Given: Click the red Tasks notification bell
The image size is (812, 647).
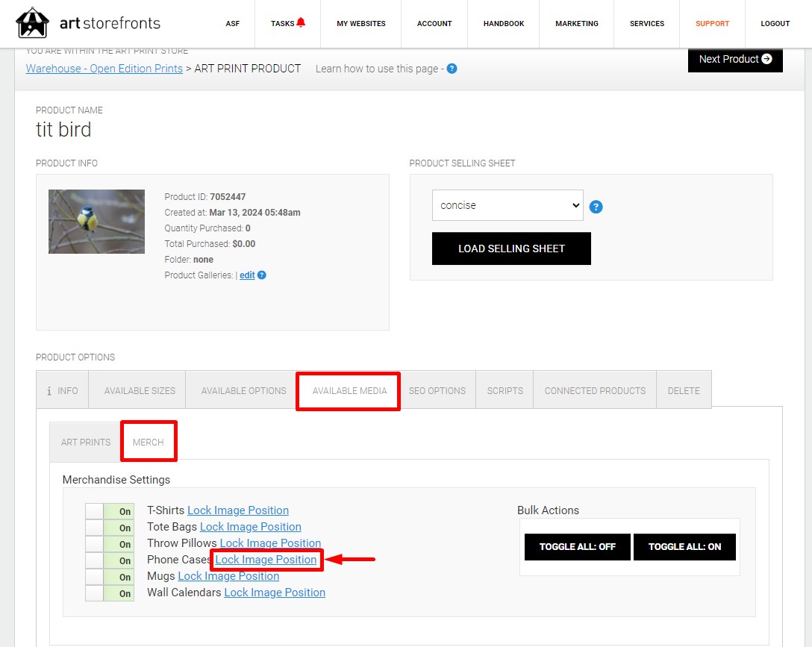Looking at the screenshot, I should pos(301,22).
